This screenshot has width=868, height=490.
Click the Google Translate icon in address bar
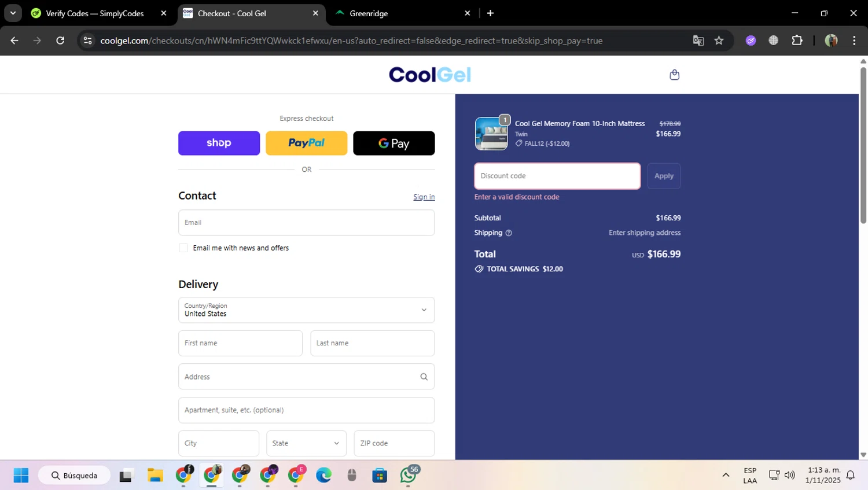tap(698, 40)
